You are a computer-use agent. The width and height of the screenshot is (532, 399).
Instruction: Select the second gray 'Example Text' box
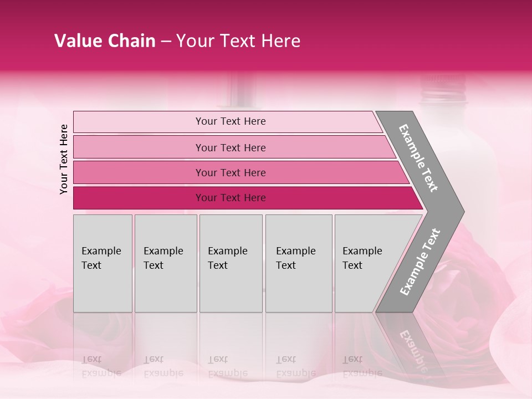pyautogui.click(x=166, y=263)
